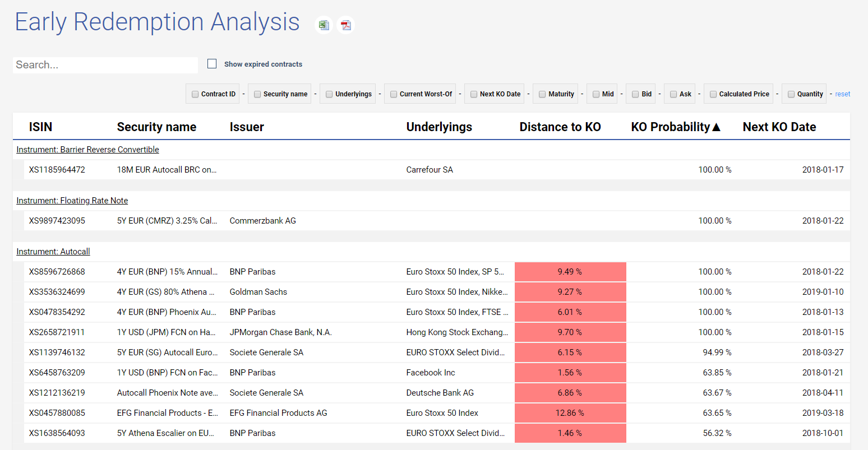868x450 pixels.
Task: Check the Current Worst-Of option
Action: [394, 94]
